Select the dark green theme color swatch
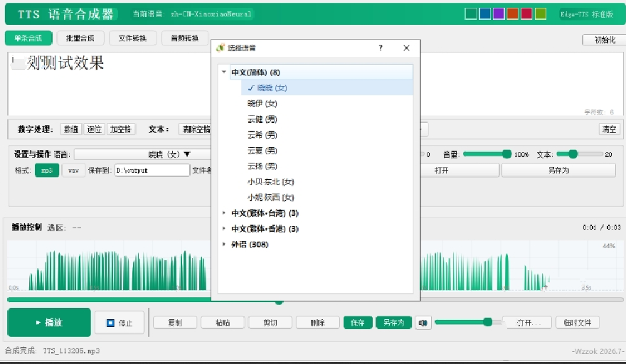Screen dimensions: 626x364 click(x=471, y=14)
